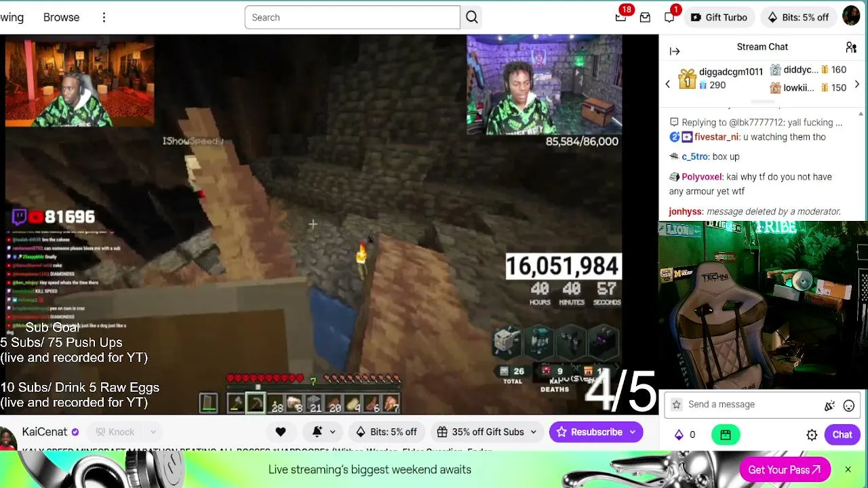This screenshot has width=868, height=488.
Task: Click the number 2 silver gift badge
Action: (x=775, y=70)
